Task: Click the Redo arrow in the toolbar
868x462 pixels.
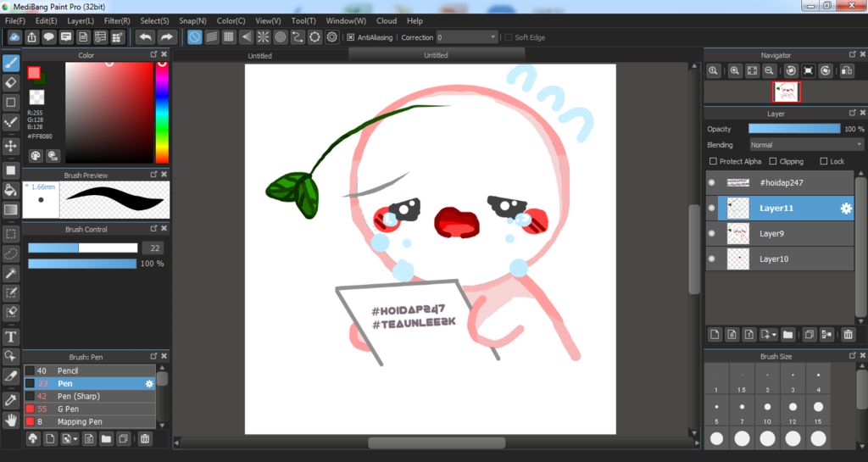Action: pos(166,37)
